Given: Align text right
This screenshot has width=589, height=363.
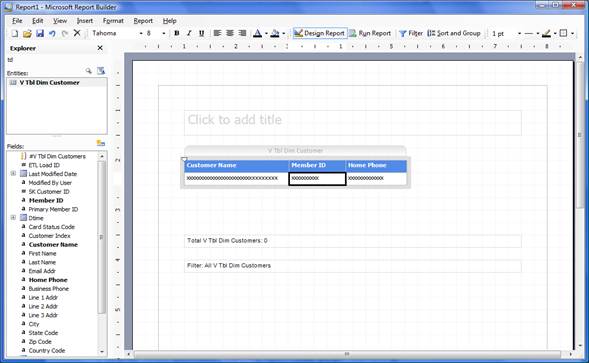Looking at the screenshot, I should coord(243,33).
